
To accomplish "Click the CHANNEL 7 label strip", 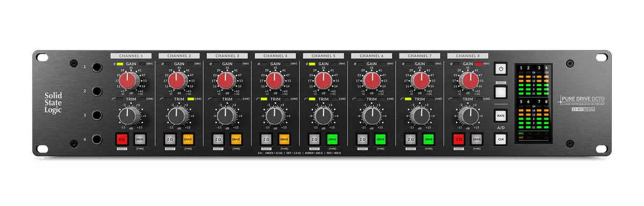I will 420,55.
